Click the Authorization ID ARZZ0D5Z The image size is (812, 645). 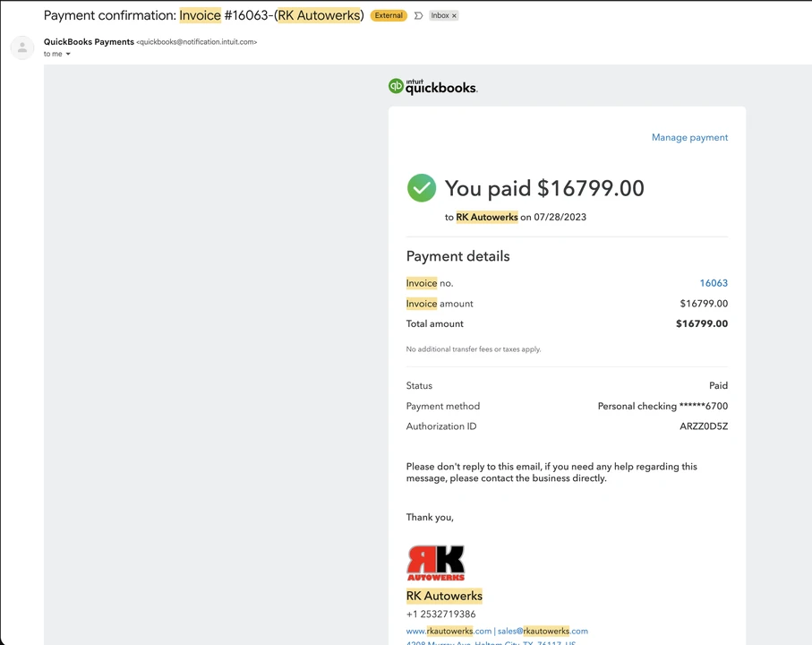pyautogui.click(x=704, y=426)
